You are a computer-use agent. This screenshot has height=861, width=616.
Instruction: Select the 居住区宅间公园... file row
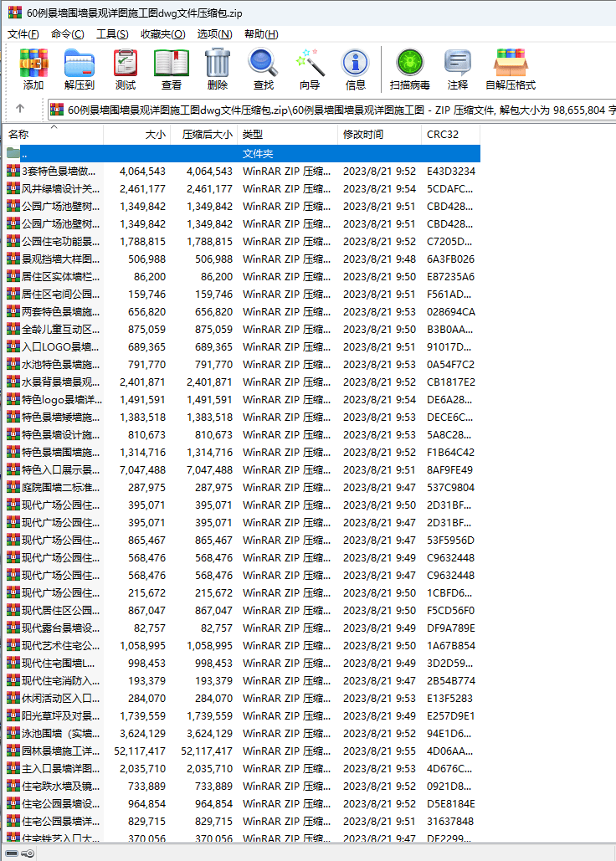[243, 294]
